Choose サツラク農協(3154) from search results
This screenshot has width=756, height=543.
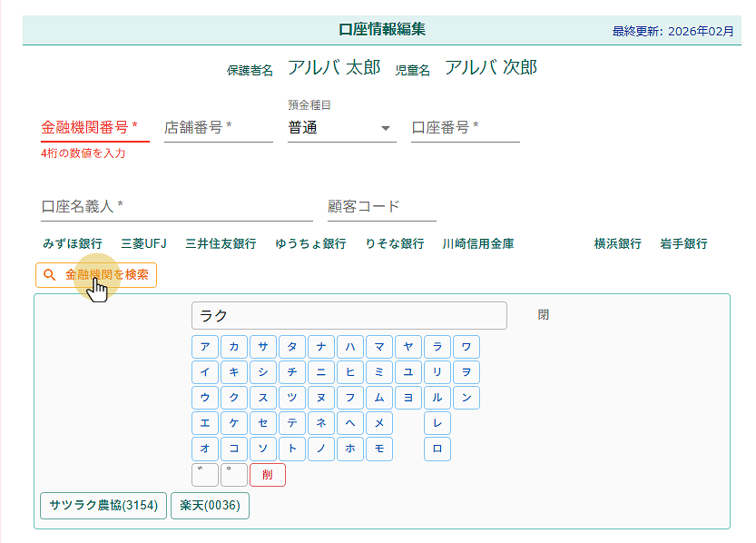tap(103, 506)
